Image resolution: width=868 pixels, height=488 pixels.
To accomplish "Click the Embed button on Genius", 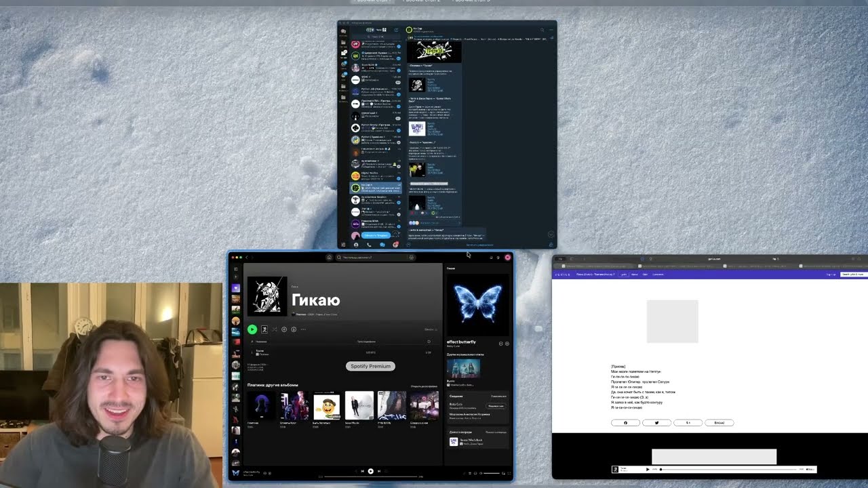I will (719, 422).
